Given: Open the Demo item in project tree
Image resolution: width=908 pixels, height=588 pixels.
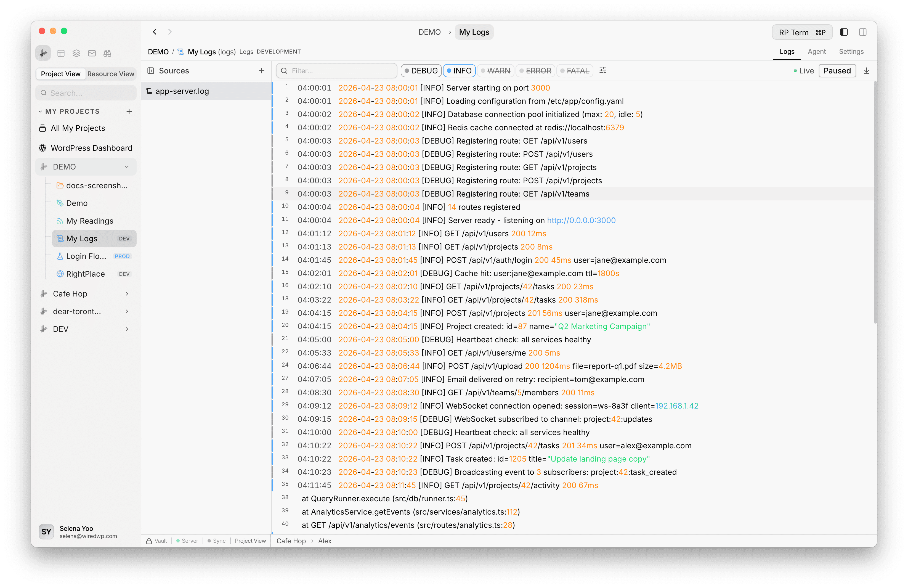Looking at the screenshot, I should coord(94,203).
